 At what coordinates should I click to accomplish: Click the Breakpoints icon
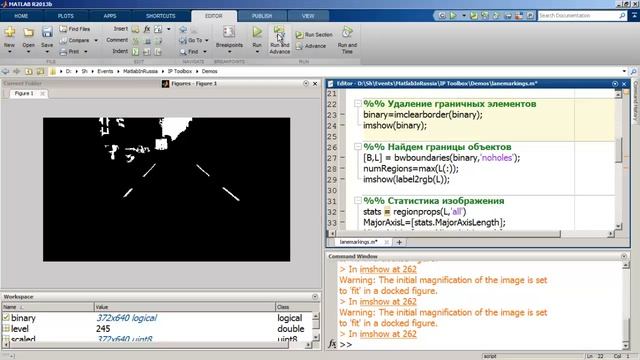pos(229,32)
